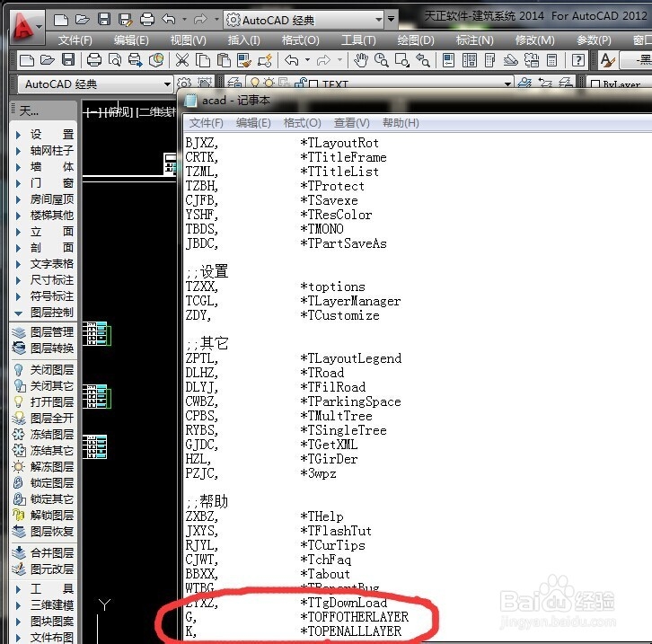652x644 pixels.
Task: Click New in the quick access toolbar
Action: click(61, 20)
